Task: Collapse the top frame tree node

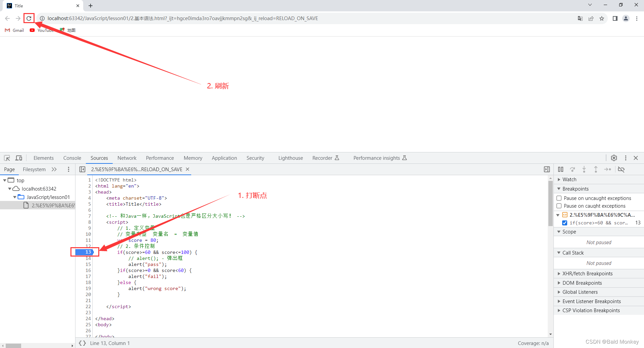Action: (5, 180)
